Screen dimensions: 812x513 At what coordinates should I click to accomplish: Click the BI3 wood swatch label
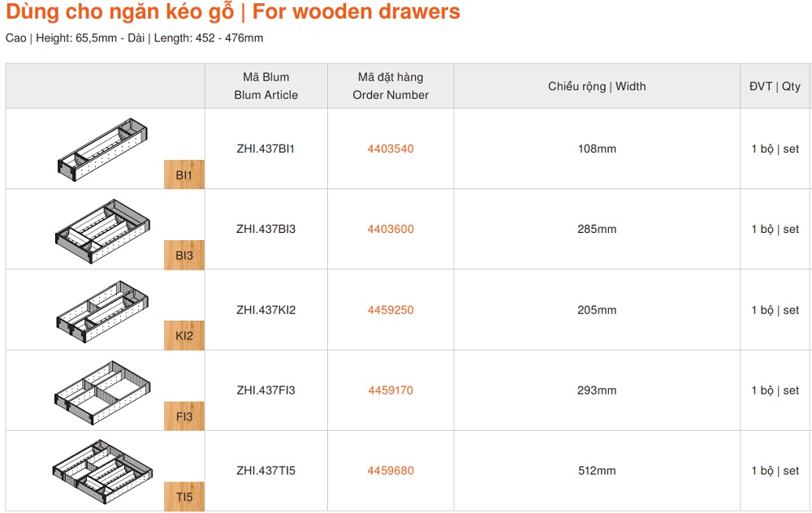pyautogui.click(x=184, y=256)
